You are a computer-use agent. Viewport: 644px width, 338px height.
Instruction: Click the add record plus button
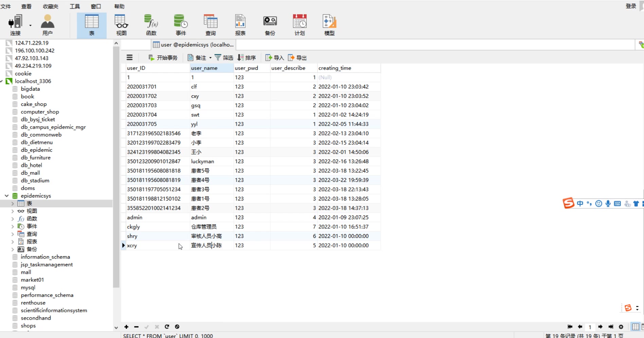(126, 327)
